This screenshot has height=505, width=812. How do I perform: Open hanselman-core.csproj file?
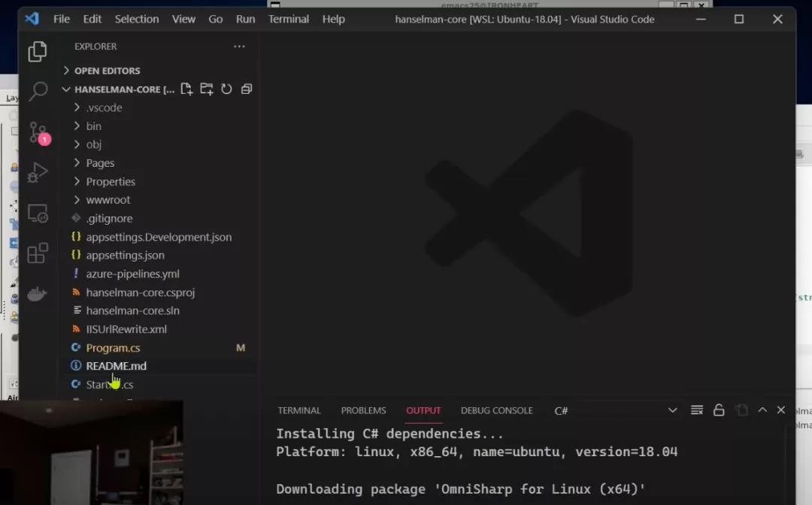pos(141,292)
